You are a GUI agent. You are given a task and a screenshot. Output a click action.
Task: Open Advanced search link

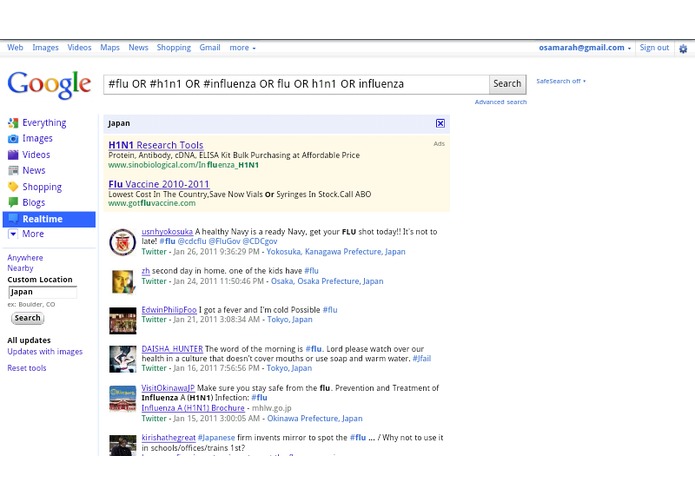point(501,102)
